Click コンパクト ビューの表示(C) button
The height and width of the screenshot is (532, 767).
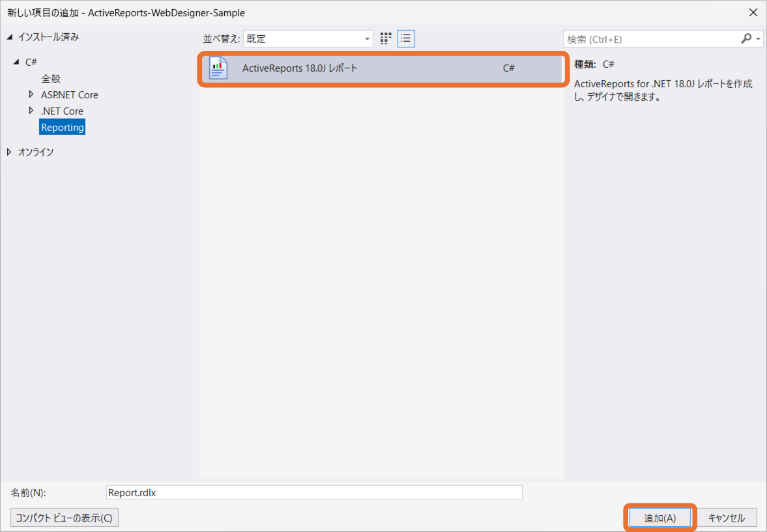[x=64, y=518]
